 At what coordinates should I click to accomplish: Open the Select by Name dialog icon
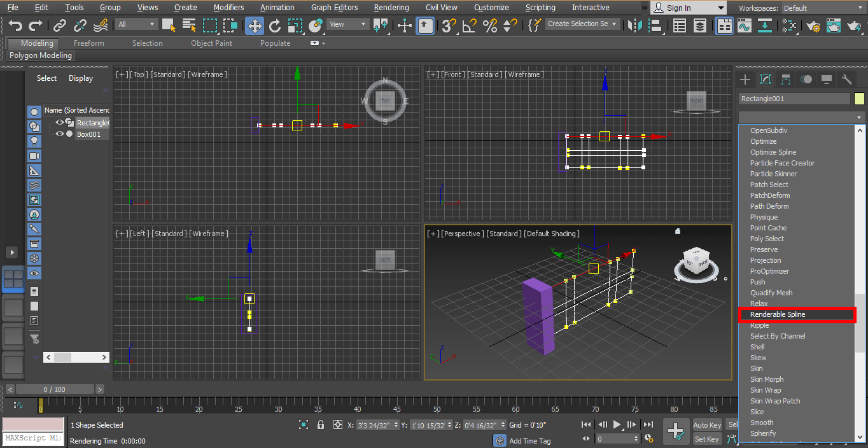pos(190,26)
